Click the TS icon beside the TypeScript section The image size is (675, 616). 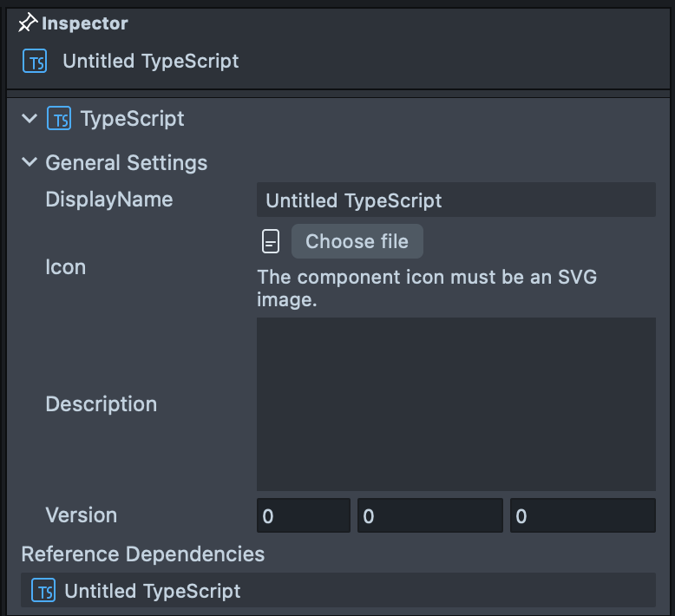coord(59,119)
